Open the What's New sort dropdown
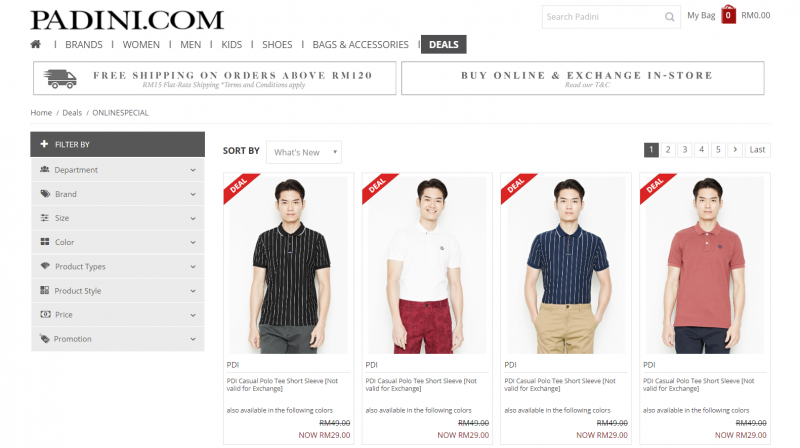The height and width of the screenshot is (448, 800). [304, 152]
